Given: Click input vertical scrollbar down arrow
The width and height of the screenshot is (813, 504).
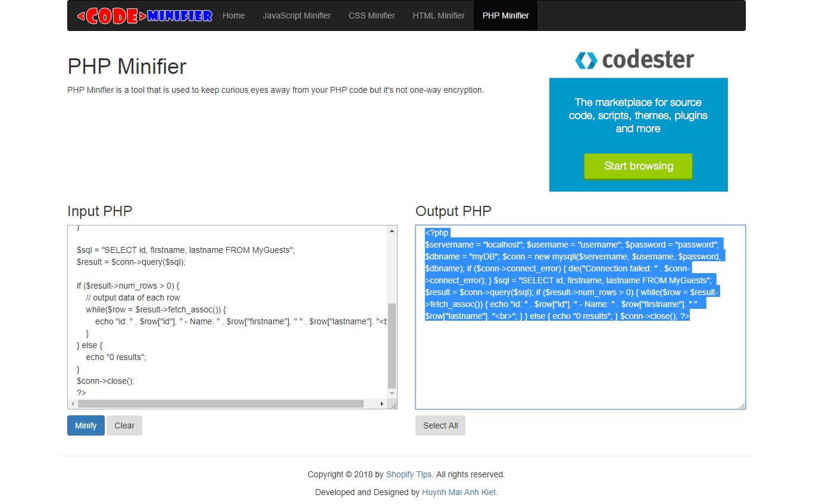Looking at the screenshot, I should (392, 393).
